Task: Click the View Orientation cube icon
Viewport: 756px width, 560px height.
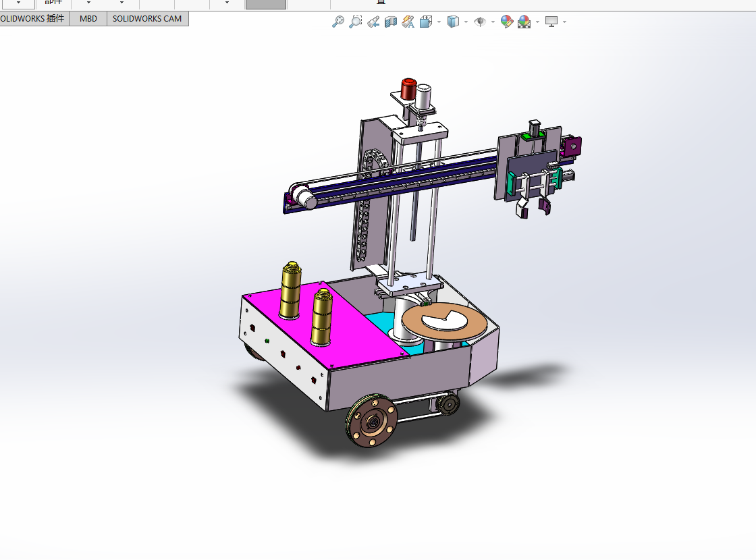Action: (x=426, y=22)
